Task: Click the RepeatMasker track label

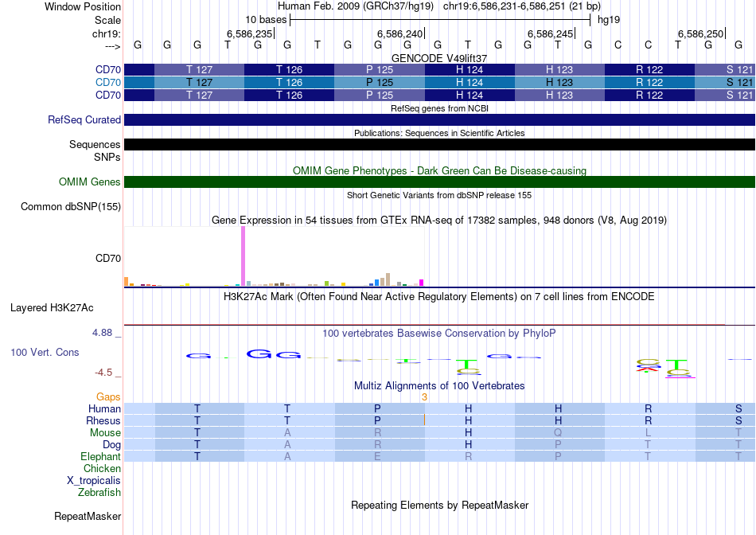Action: (88, 516)
